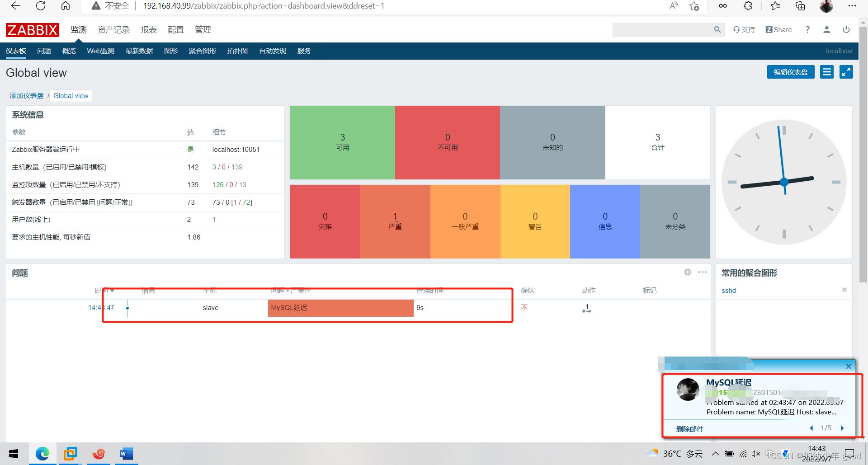Open the MySQL延迟 problem link
This screenshot has width=868, height=465.
pyautogui.click(x=289, y=308)
